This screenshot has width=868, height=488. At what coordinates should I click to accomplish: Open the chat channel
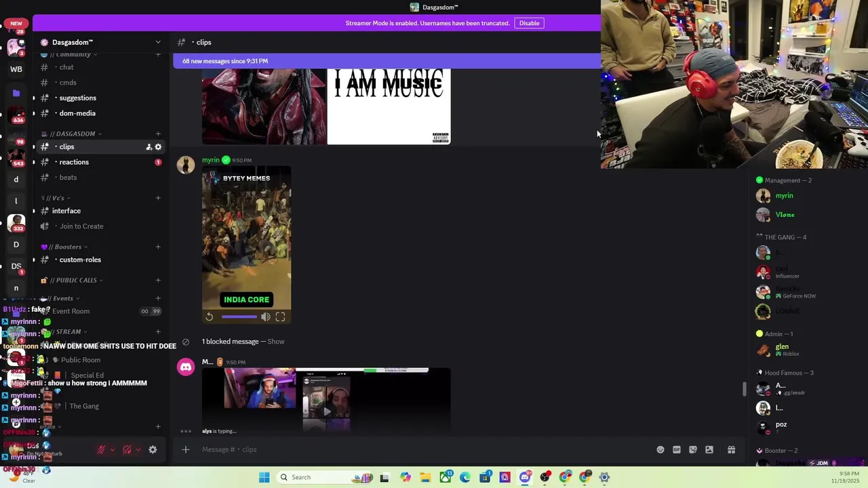tap(100, 67)
